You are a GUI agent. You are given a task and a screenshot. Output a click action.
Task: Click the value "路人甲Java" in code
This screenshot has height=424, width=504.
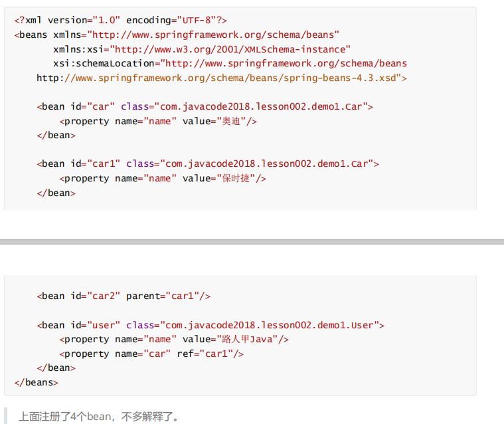(x=248, y=340)
